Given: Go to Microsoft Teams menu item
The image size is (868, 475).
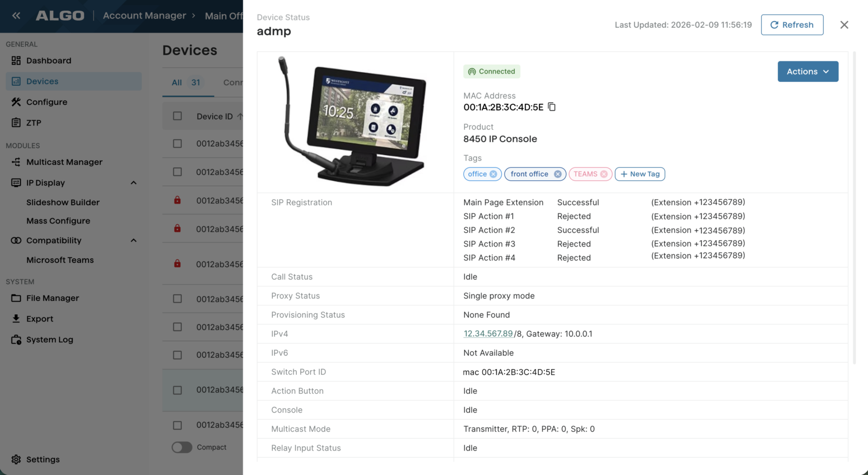Looking at the screenshot, I should click(60, 261).
